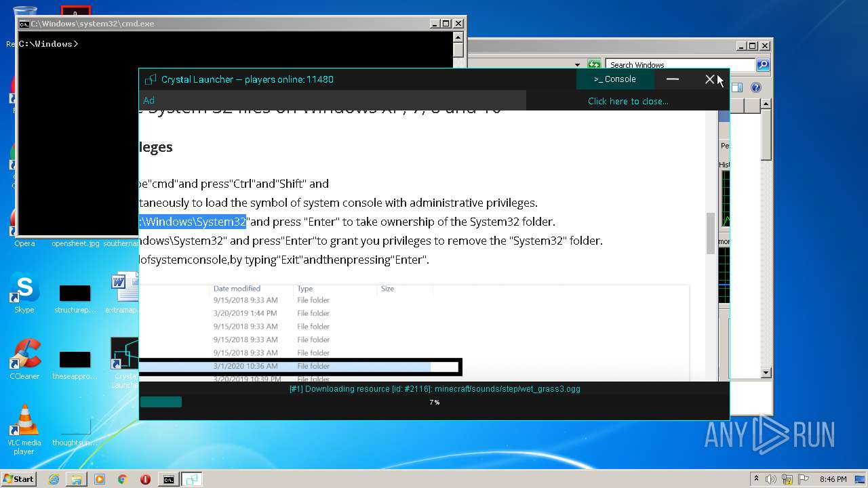This screenshot has height=488, width=868.
Task: Open Windows Media Player taskbar icon
Action: click(100, 479)
